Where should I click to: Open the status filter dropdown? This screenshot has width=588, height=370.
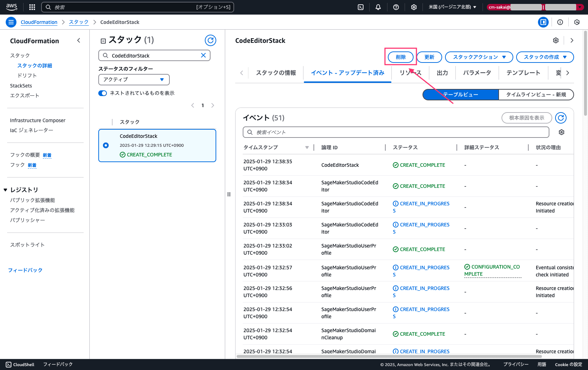pos(134,80)
